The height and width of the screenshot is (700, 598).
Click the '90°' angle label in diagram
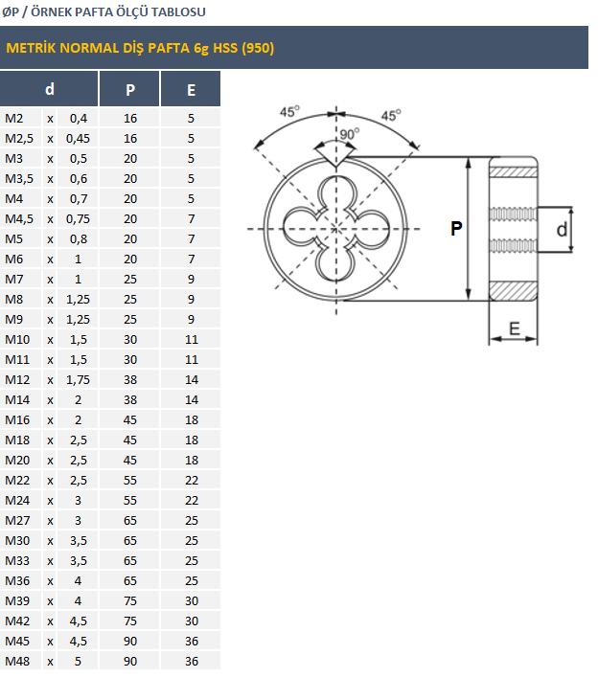tap(350, 134)
